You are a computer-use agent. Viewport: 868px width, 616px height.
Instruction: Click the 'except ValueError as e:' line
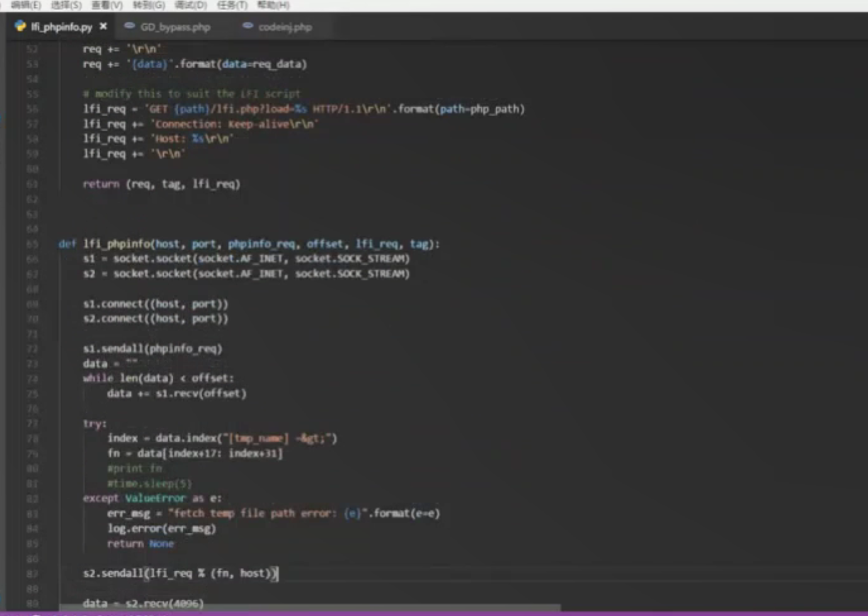tap(152, 498)
